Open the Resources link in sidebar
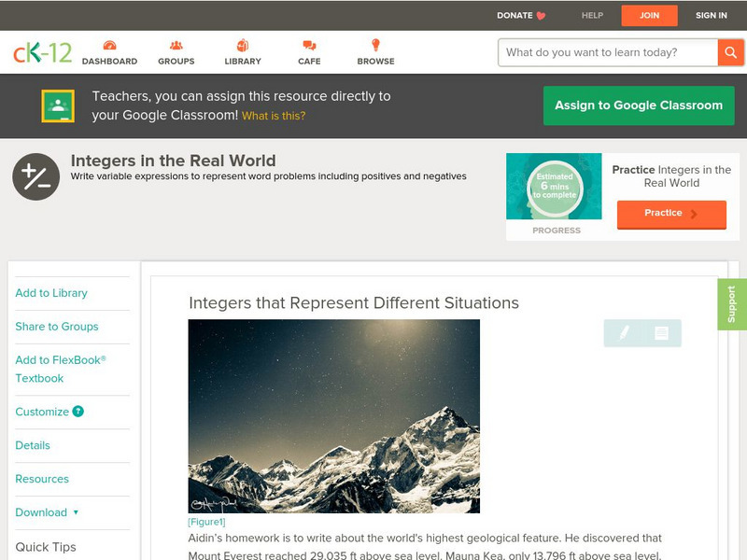Screen dimensions: 747x560 [x=42, y=479]
